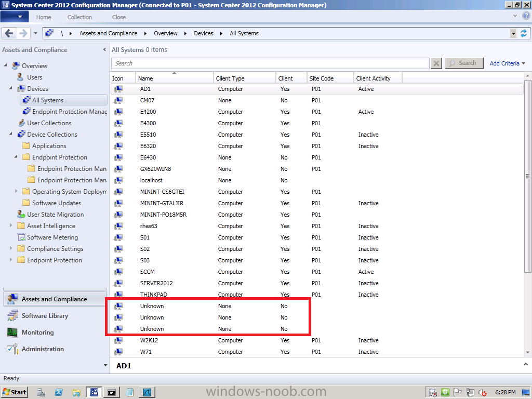Open the Software Updates folder
Image resolution: width=532 pixels, height=399 pixels.
[x=57, y=203]
